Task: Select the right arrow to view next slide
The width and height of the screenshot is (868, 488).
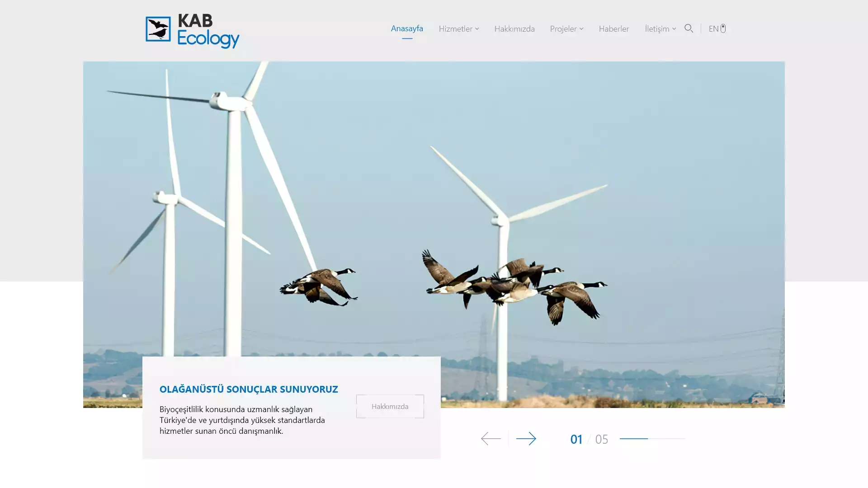Action: pyautogui.click(x=527, y=438)
